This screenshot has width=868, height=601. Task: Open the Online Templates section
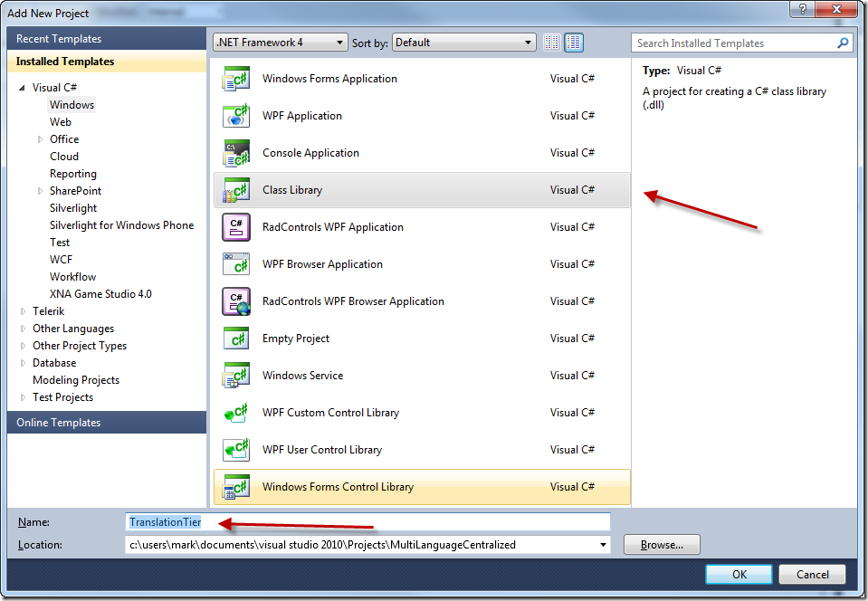(107, 423)
